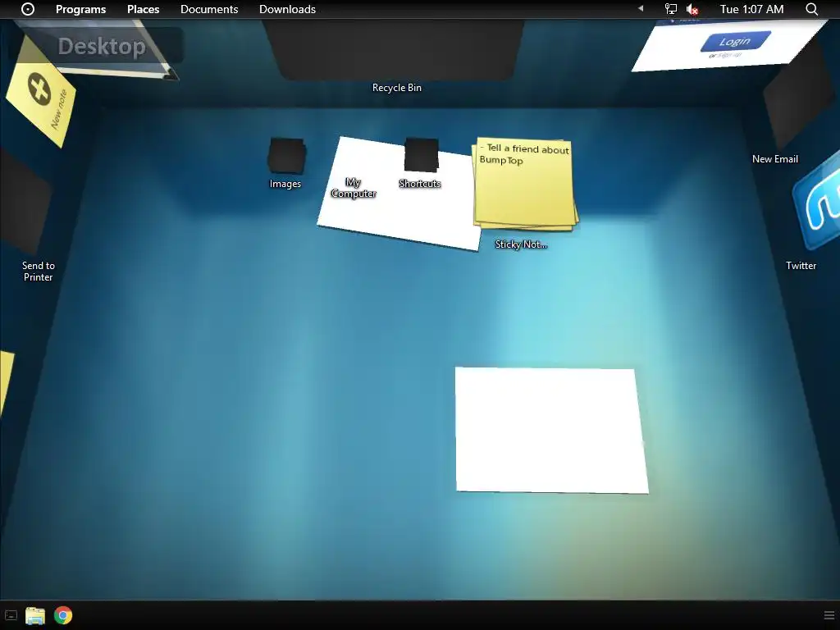840x630 pixels.
Task: Launch Google Chrome from taskbar
Action: tap(63, 615)
